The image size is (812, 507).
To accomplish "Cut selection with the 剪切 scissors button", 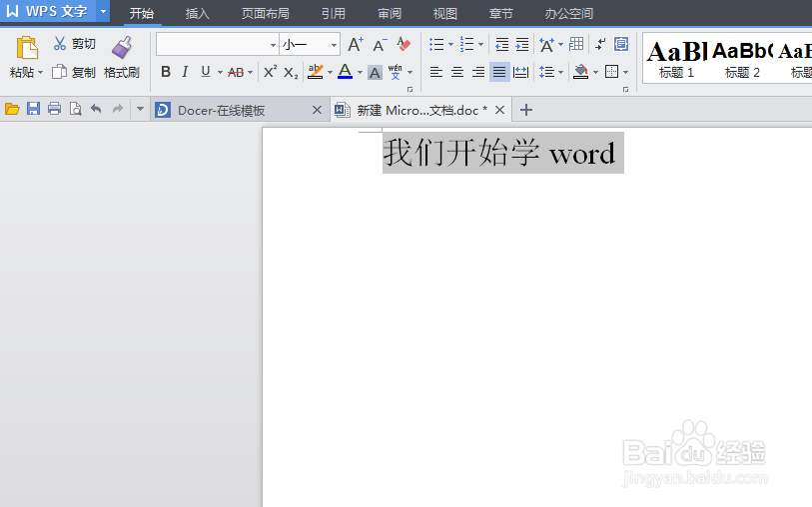I will point(75,44).
